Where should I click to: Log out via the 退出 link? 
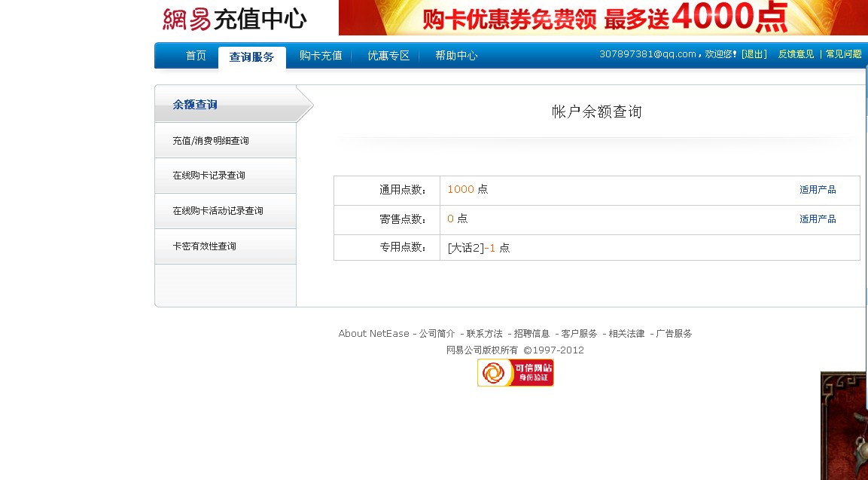[x=754, y=54]
